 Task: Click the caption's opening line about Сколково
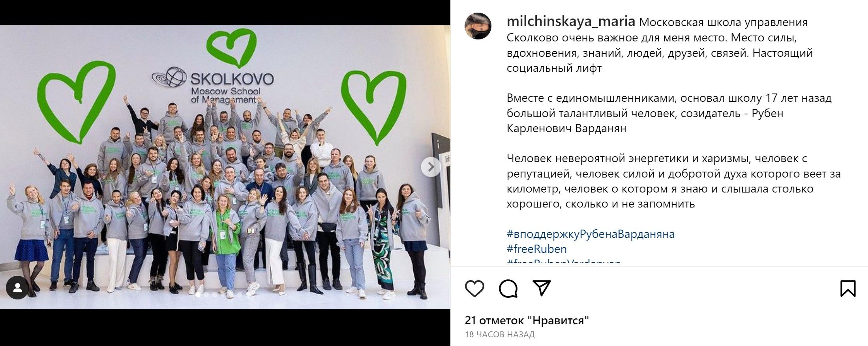coord(660,45)
